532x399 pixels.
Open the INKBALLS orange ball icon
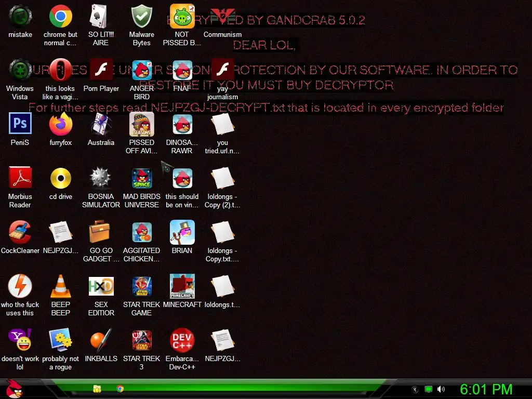[101, 340]
